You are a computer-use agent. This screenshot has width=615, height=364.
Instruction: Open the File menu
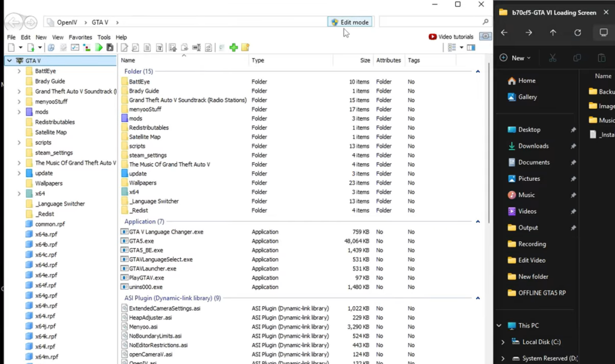11,37
